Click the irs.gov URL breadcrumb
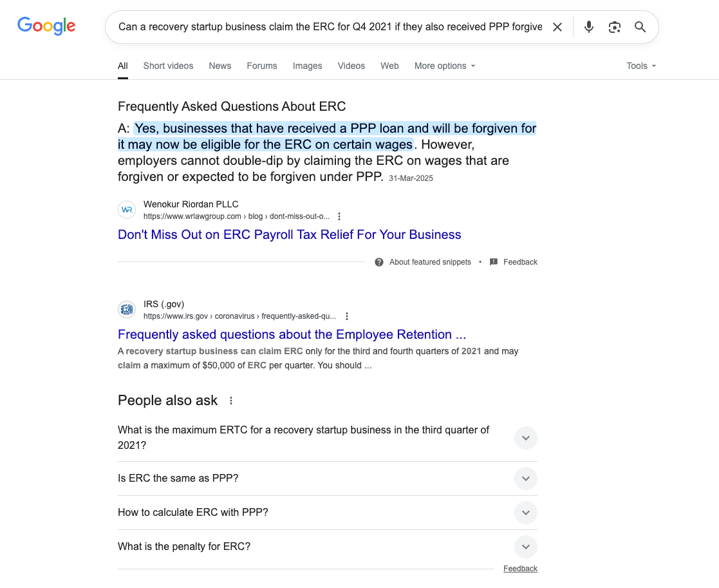719x588 pixels. pos(239,316)
